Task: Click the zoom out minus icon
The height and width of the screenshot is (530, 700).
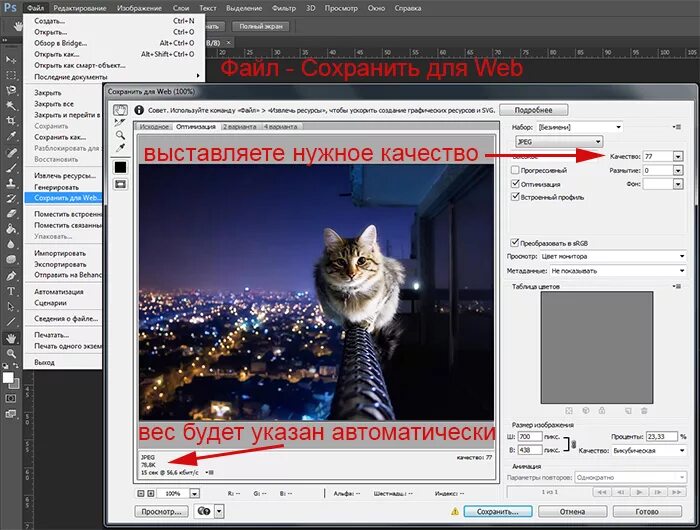Action: pyautogui.click(x=141, y=493)
